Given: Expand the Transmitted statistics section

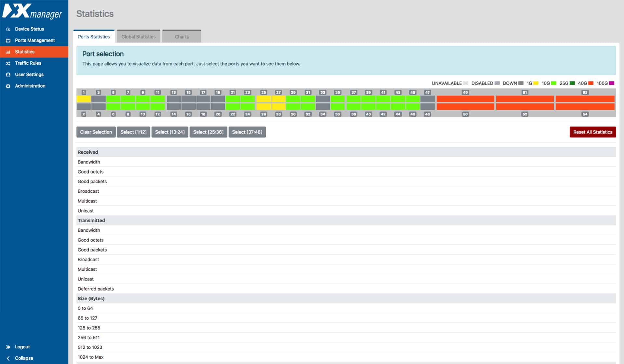Looking at the screenshot, I should [x=91, y=220].
